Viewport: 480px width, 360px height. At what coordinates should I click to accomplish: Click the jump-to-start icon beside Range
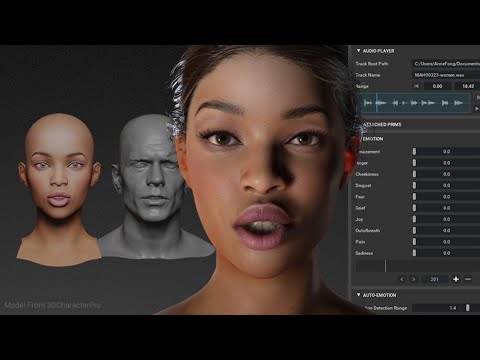(416, 86)
